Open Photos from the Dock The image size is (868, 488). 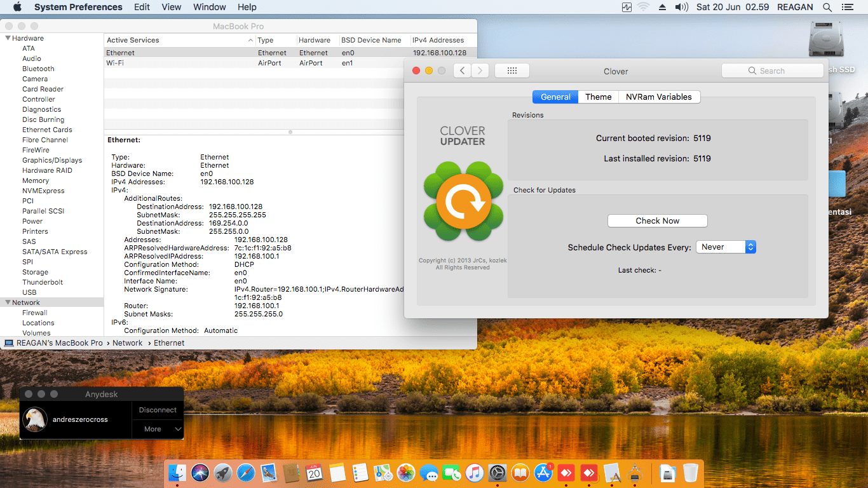point(405,473)
